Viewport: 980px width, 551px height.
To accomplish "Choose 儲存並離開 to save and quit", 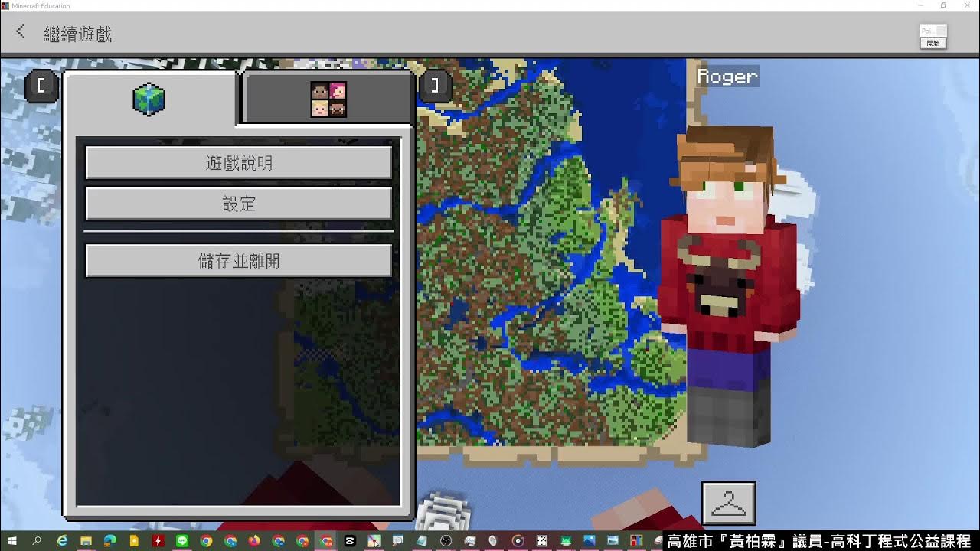I will [x=239, y=261].
